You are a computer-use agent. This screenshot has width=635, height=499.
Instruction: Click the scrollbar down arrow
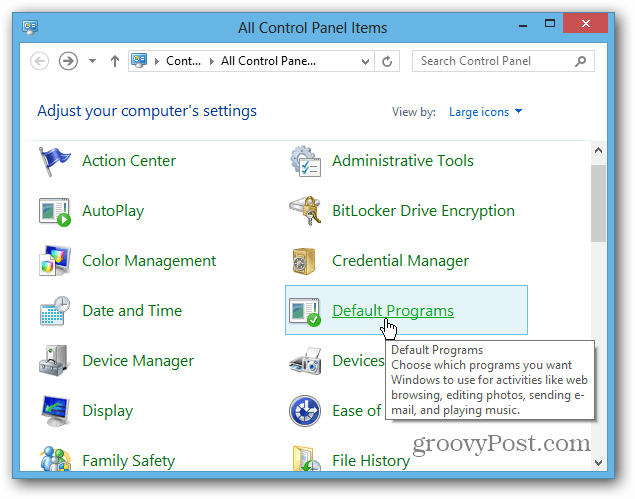pyautogui.click(x=598, y=462)
